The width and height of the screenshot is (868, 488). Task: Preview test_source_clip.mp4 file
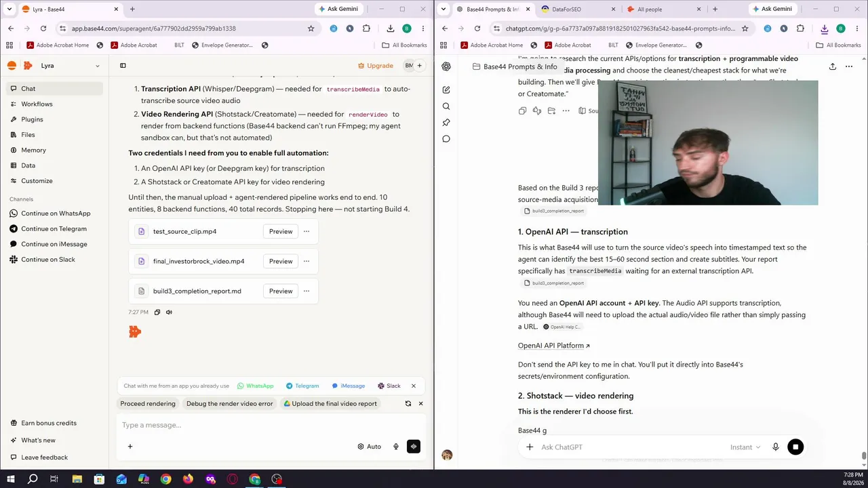pos(281,231)
